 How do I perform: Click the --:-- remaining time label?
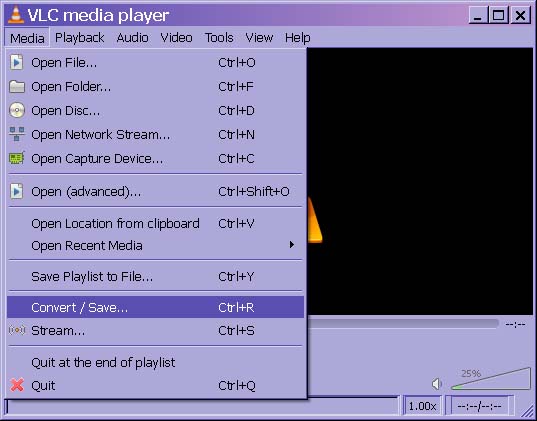click(515, 324)
